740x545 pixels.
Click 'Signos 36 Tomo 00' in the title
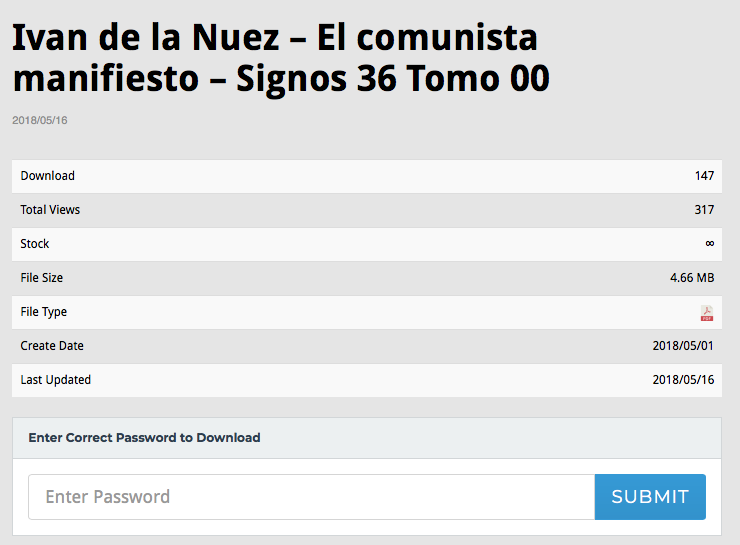[393, 79]
